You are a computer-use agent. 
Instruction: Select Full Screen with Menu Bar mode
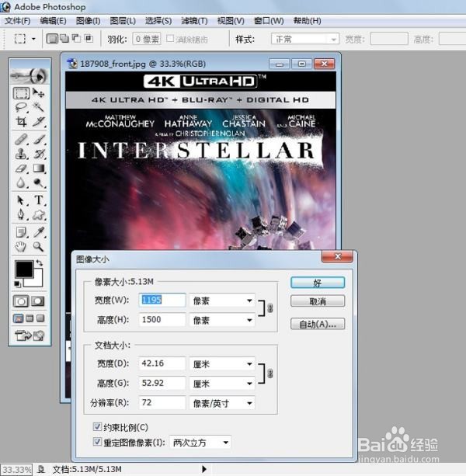[30, 318]
